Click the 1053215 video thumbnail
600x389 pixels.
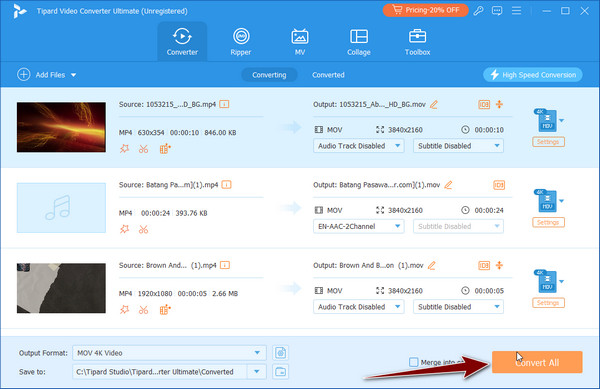click(x=61, y=127)
